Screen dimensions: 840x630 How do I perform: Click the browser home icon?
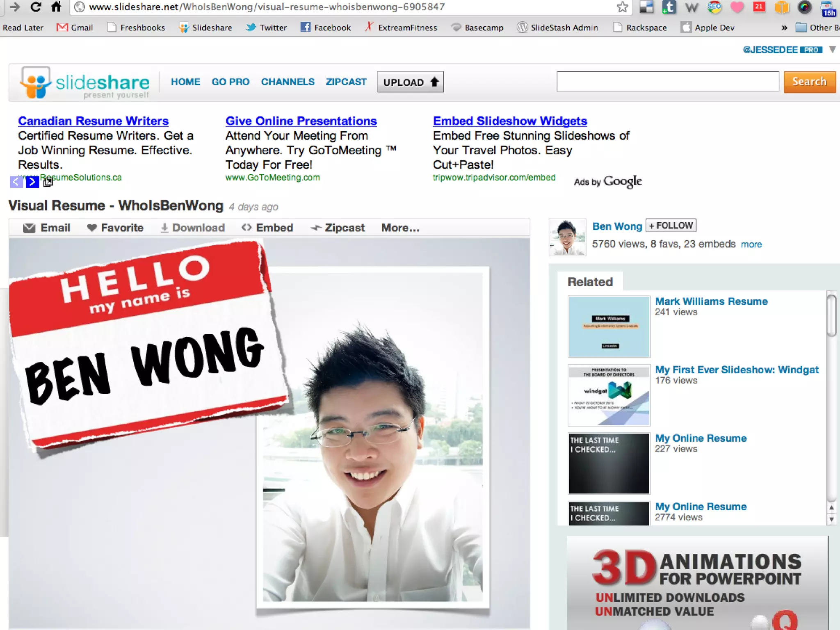[56, 7]
